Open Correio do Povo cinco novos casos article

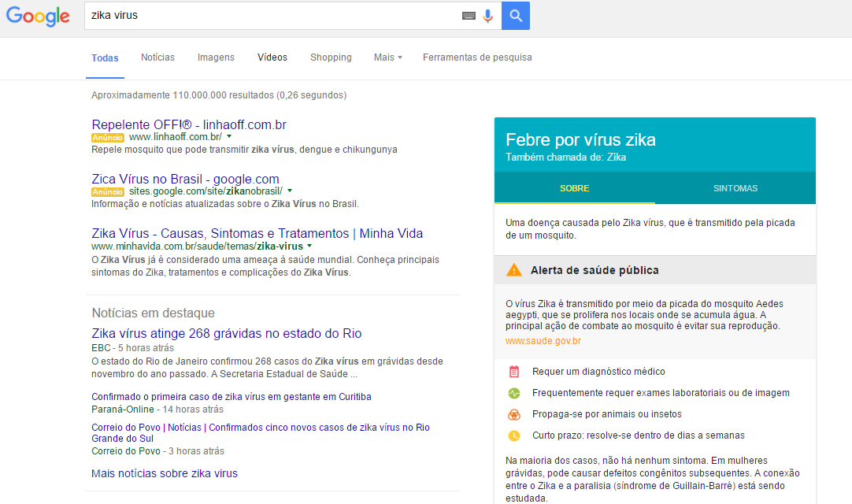click(x=261, y=433)
